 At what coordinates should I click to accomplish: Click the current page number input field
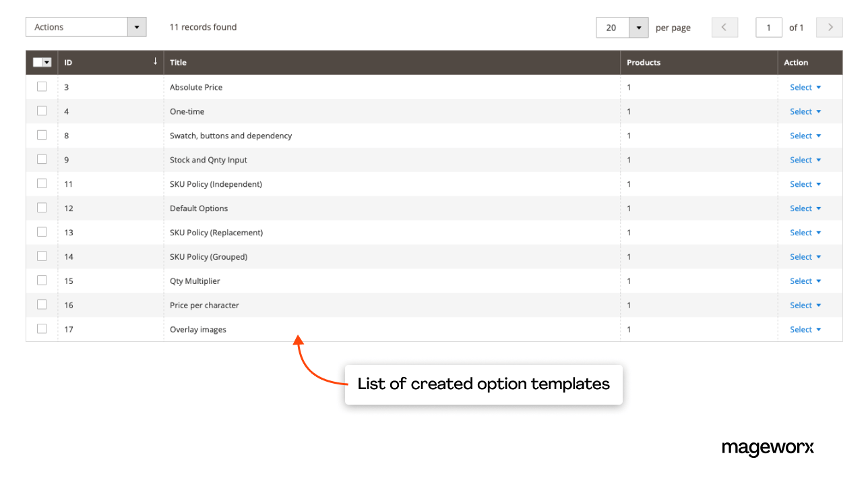769,27
